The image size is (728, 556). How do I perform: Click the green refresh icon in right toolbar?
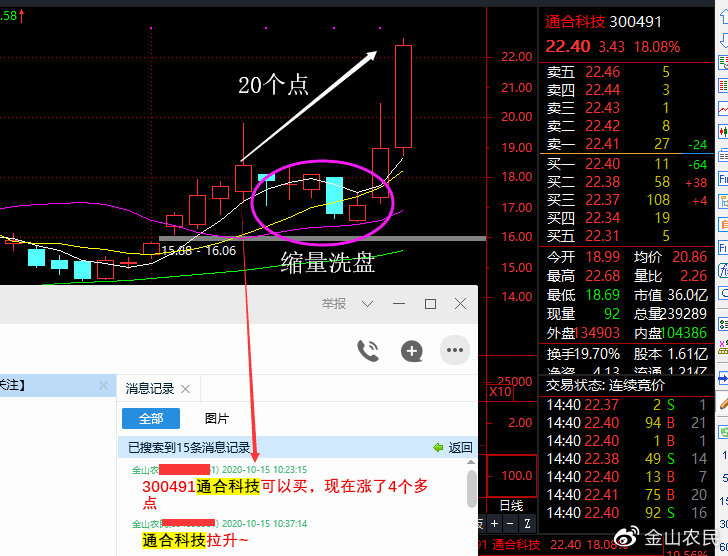coord(723,433)
